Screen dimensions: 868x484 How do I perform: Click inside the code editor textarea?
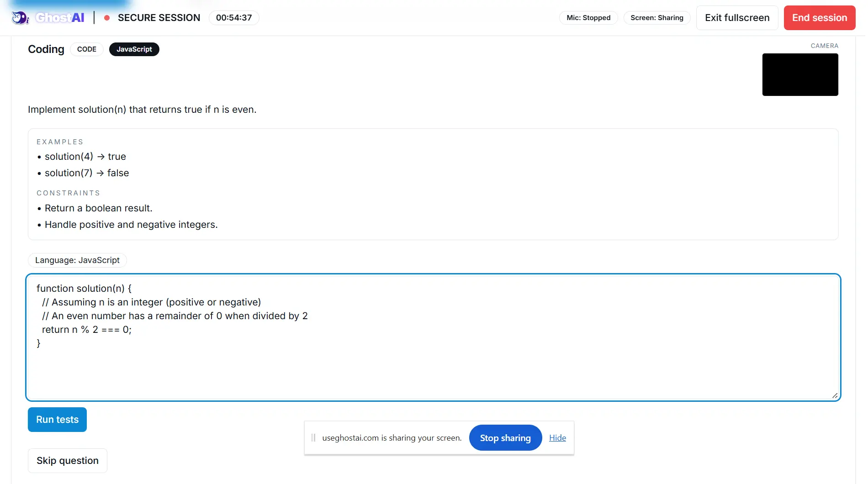click(x=433, y=337)
